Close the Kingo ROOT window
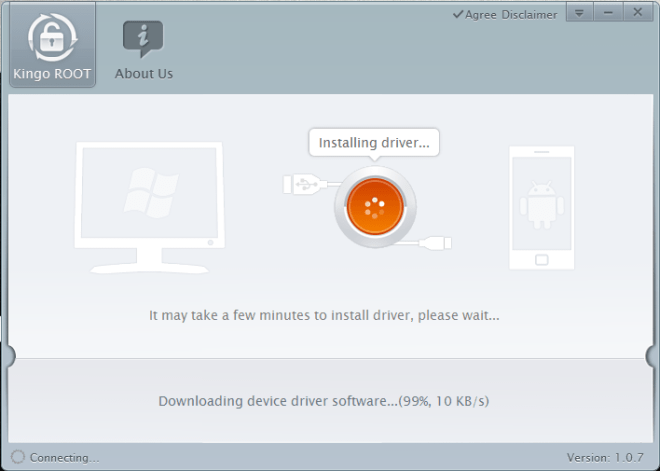The height and width of the screenshot is (471, 660). click(x=637, y=13)
